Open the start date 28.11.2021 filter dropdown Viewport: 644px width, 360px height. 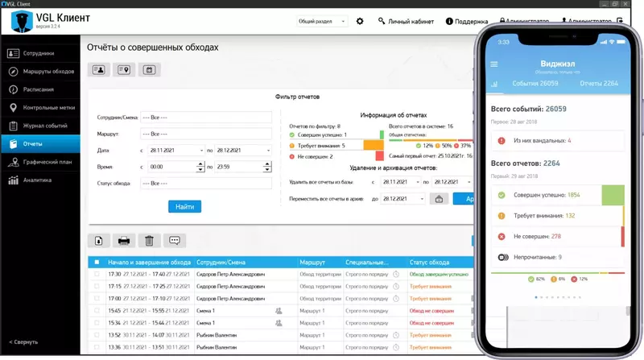coord(200,151)
